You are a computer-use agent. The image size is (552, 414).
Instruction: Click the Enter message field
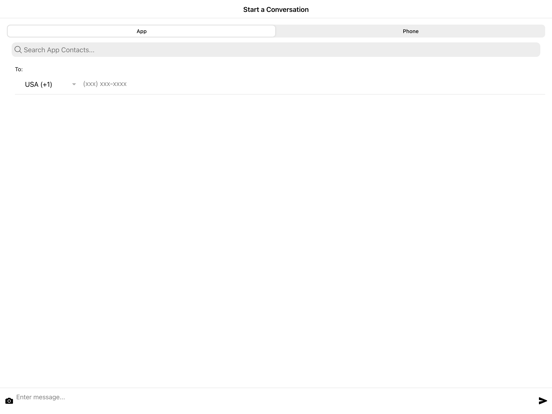point(275,397)
